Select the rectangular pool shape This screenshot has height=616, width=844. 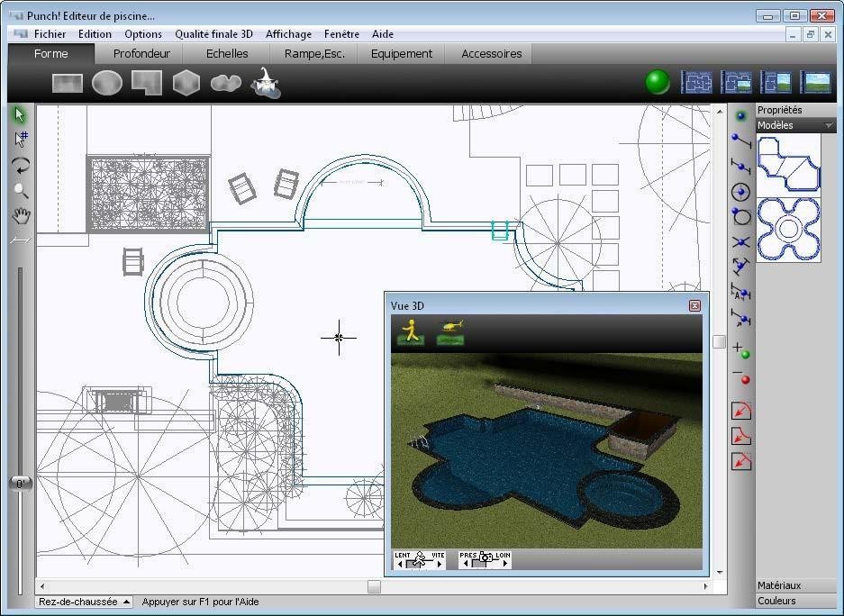(x=68, y=84)
